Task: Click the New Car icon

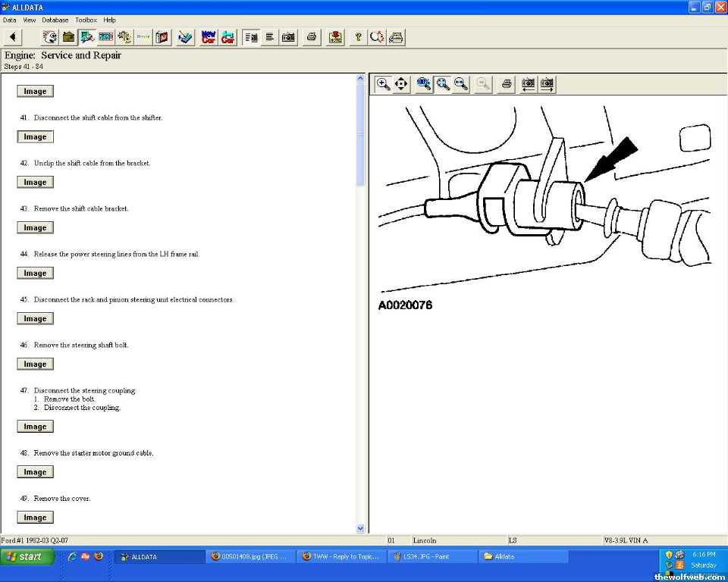Action: click(208, 37)
